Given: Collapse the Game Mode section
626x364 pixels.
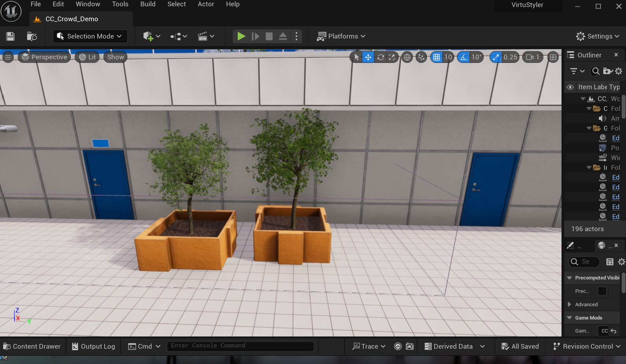Looking at the screenshot, I should pyautogui.click(x=569, y=318).
